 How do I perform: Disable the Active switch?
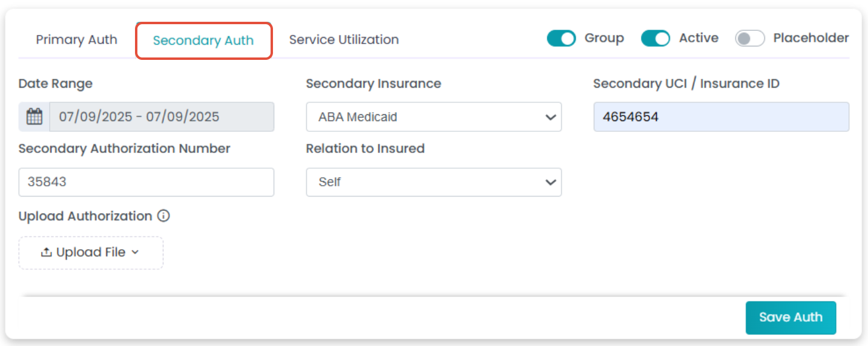[656, 39]
